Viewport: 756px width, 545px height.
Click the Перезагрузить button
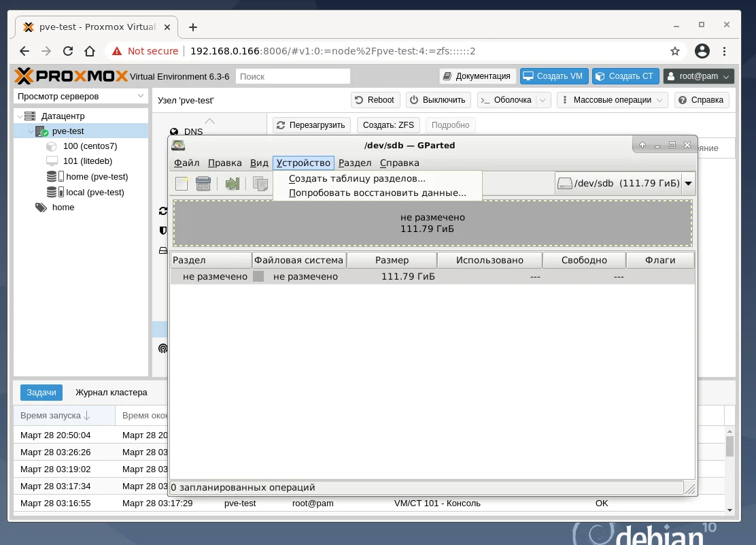click(x=311, y=125)
